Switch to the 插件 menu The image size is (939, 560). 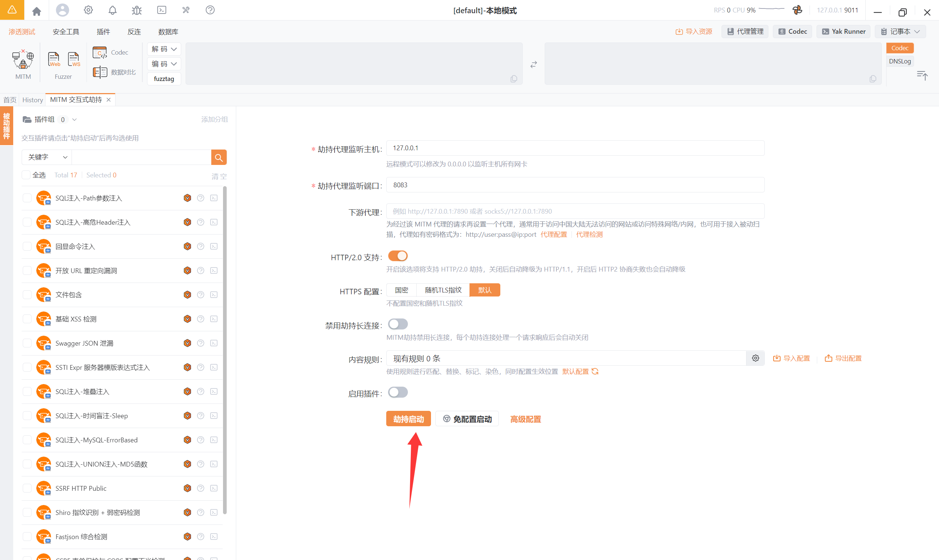click(103, 32)
